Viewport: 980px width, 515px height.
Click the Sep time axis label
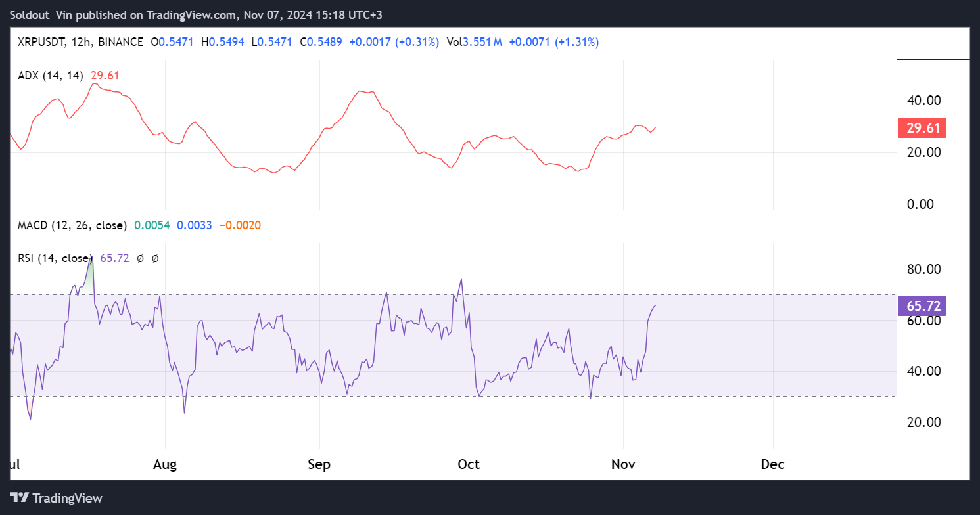point(319,464)
